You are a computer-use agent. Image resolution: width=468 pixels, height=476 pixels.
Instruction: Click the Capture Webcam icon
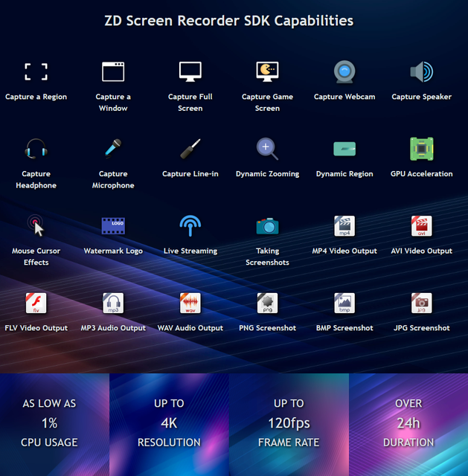[344, 71]
